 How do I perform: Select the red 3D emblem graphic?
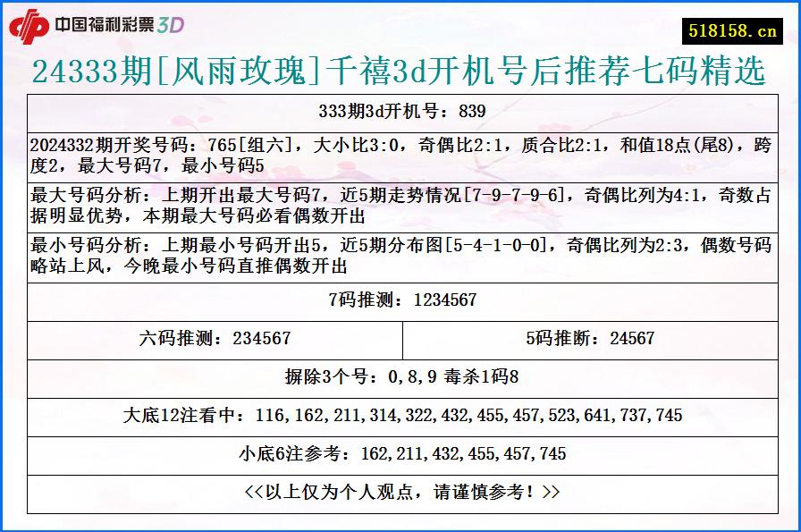30,23
